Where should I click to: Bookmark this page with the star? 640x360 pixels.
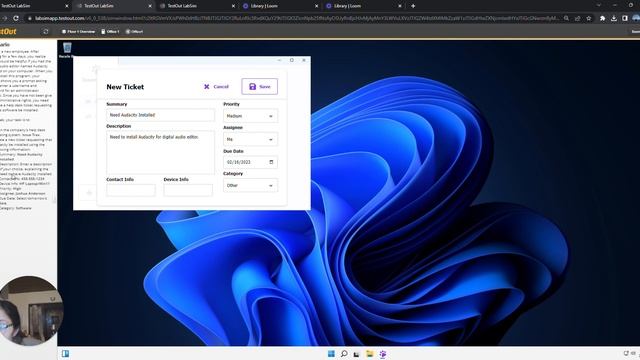(589, 18)
